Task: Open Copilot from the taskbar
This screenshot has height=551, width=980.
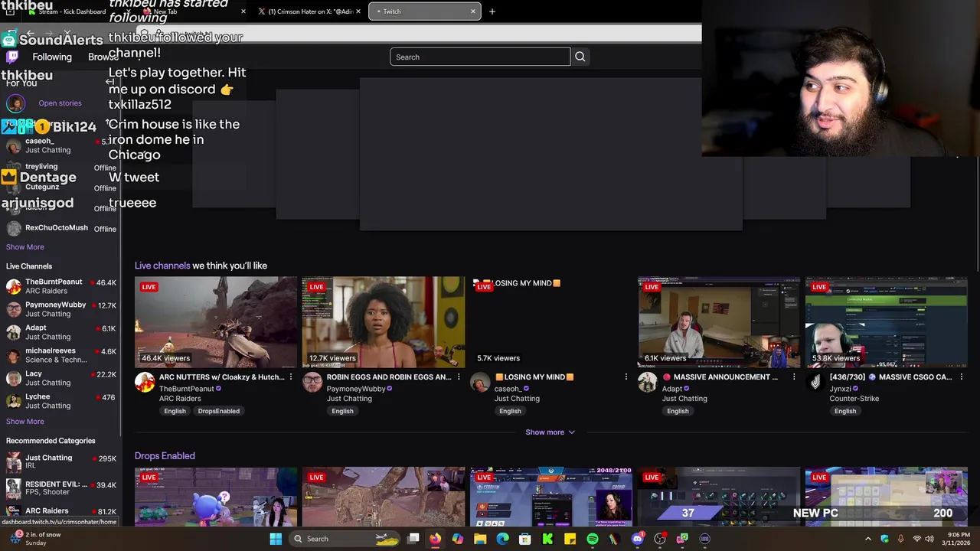Action: [457, 539]
